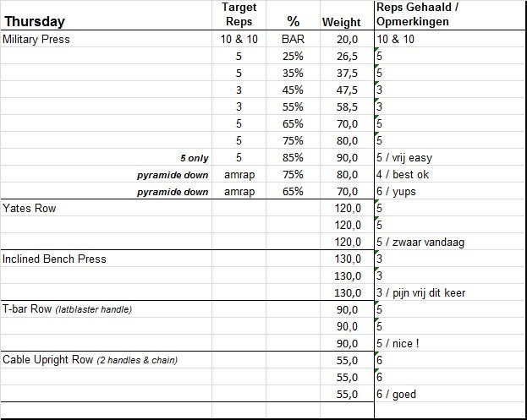
Task: Click the '4 / best ok' remark cell
Action: (408, 174)
